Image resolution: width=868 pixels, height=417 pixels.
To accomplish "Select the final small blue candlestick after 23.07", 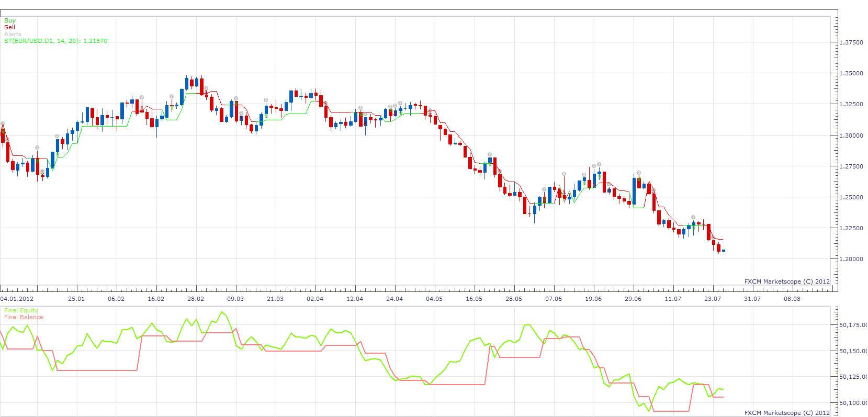I will (x=724, y=251).
